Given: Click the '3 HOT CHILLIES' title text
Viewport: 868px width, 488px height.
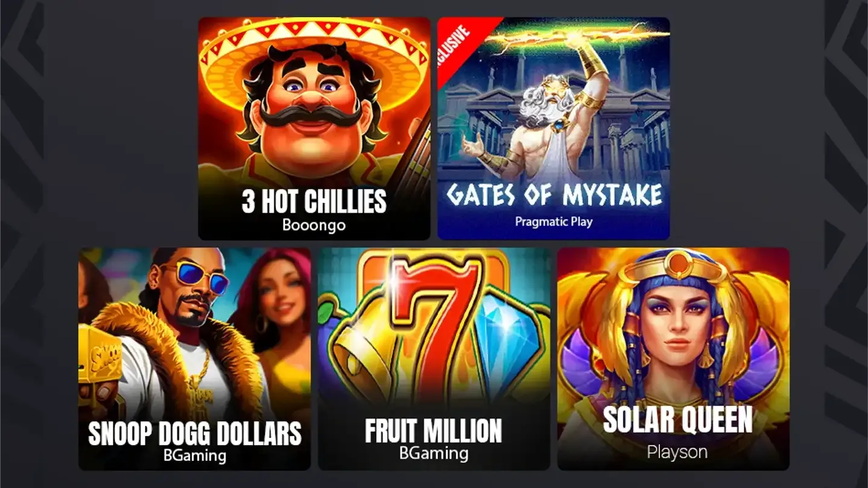Looking at the screenshot, I should click(x=314, y=201).
